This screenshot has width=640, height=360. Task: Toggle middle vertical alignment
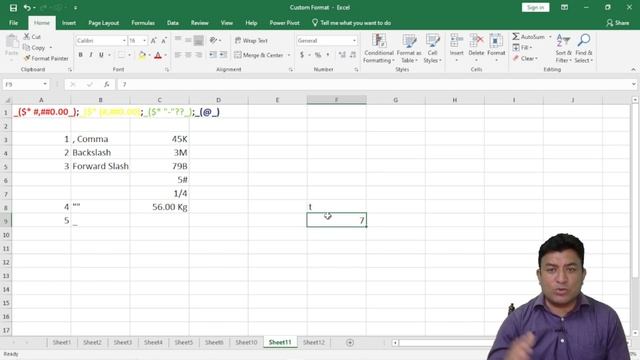coord(188,40)
